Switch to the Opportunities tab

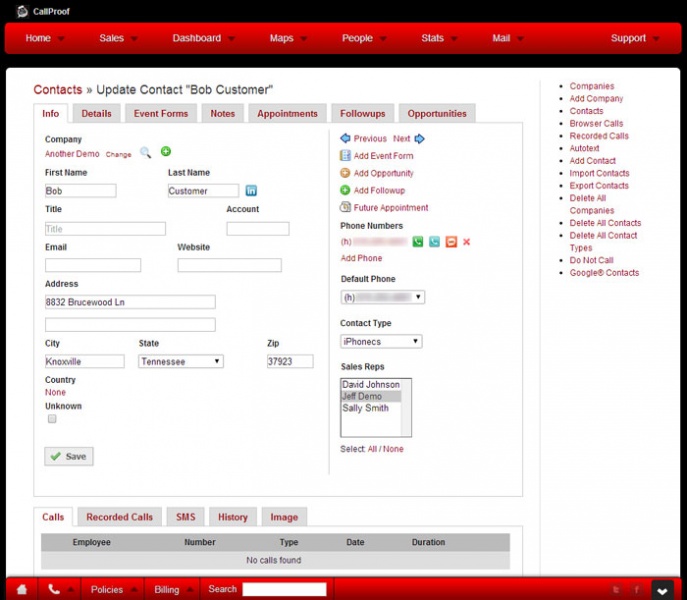[x=437, y=114]
